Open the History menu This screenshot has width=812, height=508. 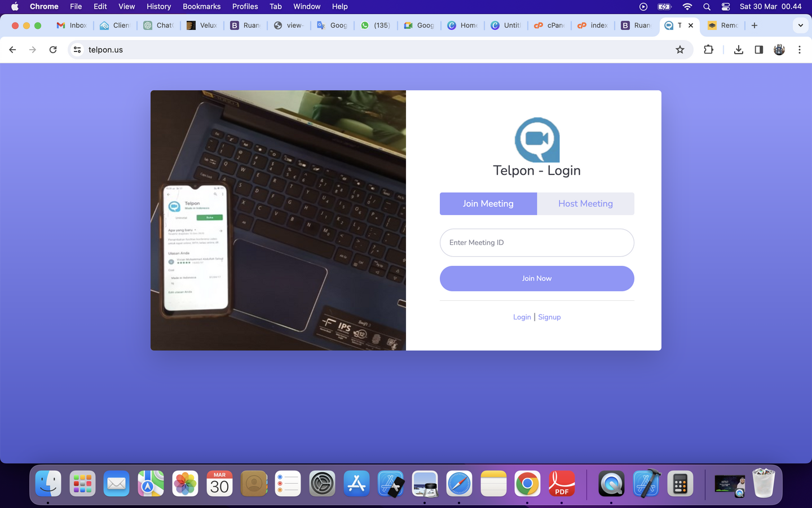pyautogui.click(x=158, y=6)
